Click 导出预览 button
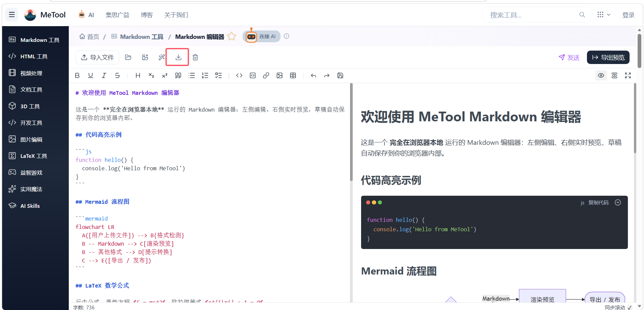Screen dimensions: 644x310 608,57
